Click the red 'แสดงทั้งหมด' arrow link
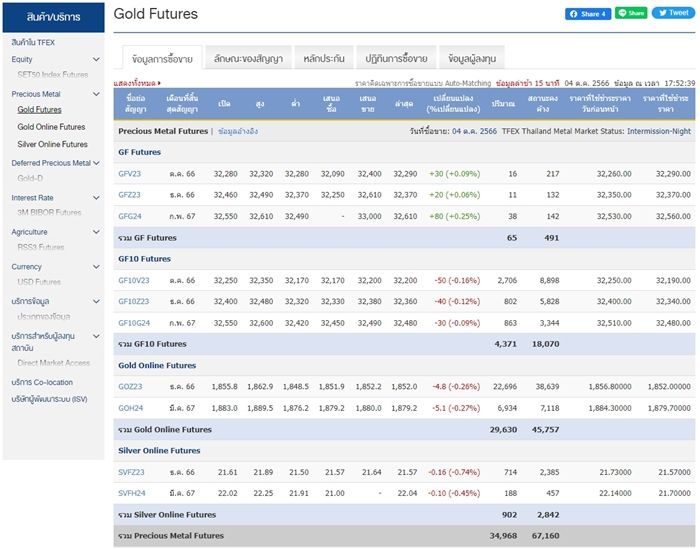This screenshot has height=549, width=700. (x=137, y=83)
